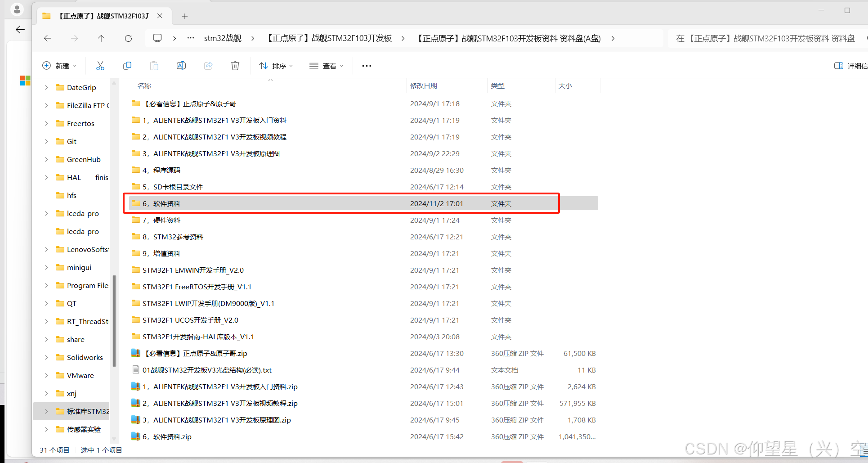
Task: Expand the FileZilla FTP tree node
Action: coord(46,105)
